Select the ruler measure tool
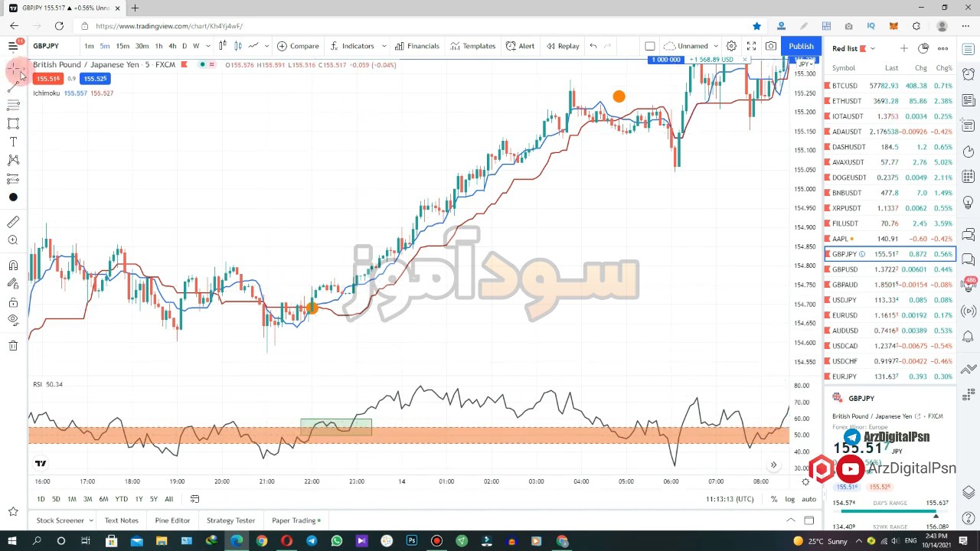Image resolution: width=980 pixels, height=551 pixels. point(13,222)
